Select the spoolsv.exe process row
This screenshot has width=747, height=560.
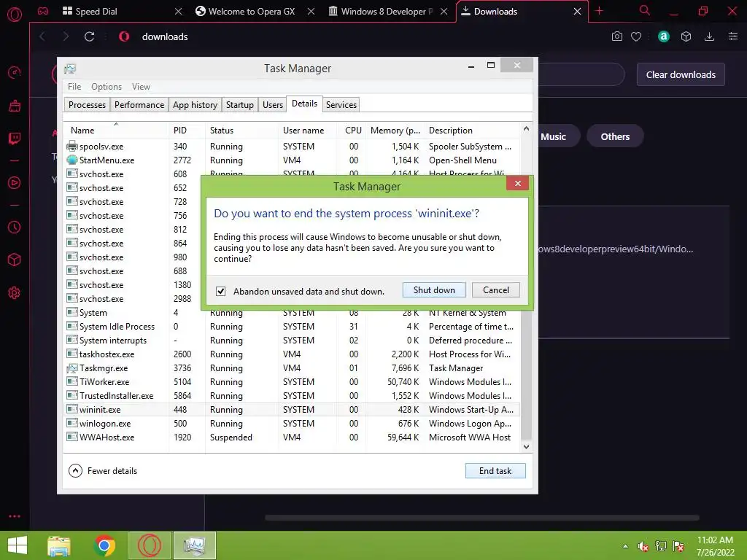[x=292, y=146]
